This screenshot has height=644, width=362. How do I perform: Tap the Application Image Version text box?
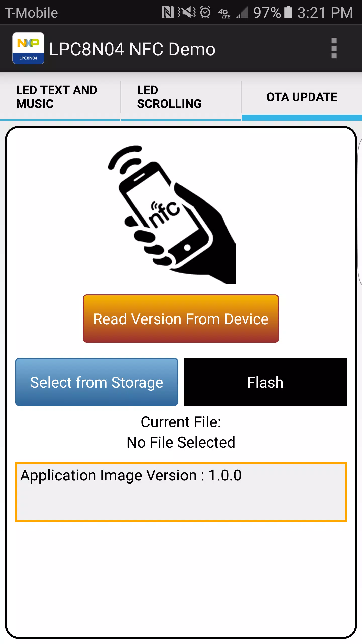(x=181, y=492)
